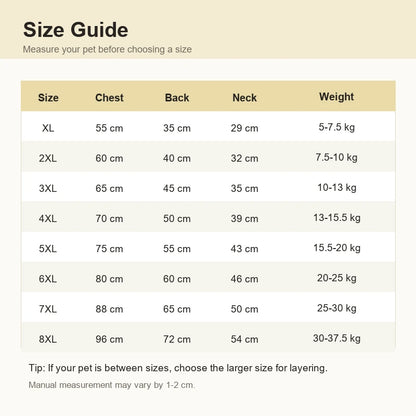Viewport: 416px width, 416px height.
Task: Select the 2XL size row label
Action: [48, 158]
